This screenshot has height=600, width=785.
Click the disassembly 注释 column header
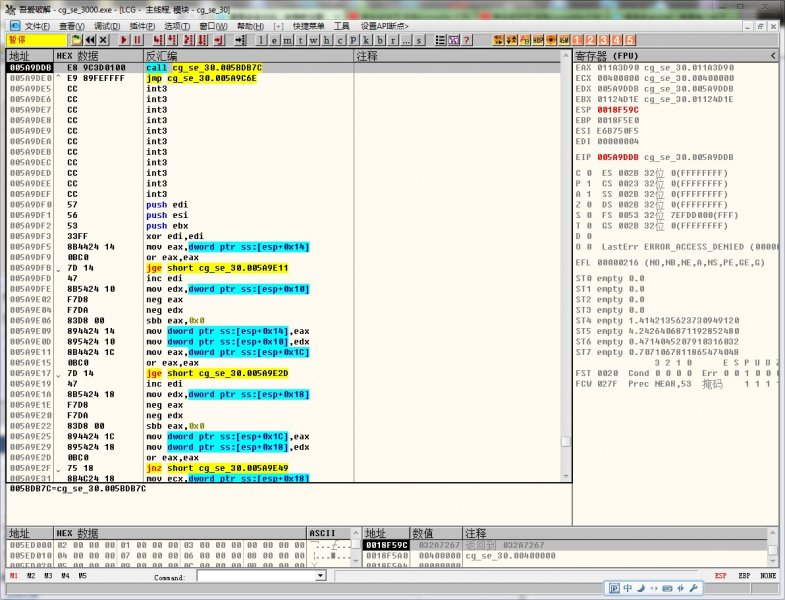(x=457, y=56)
